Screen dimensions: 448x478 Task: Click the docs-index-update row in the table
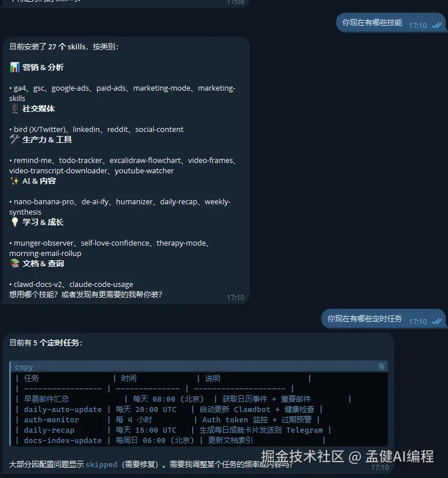(x=171, y=440)
